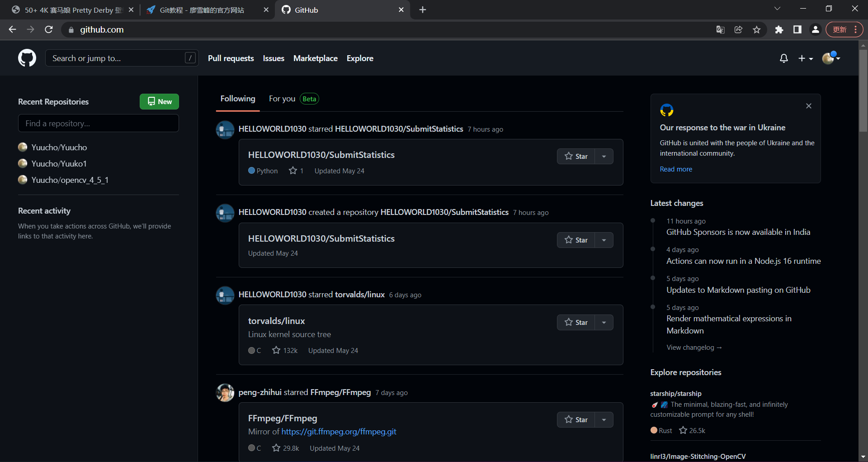Dismiss the Ukraine response notice
The height and width of the screenshot is (462, 868).
point(809,106)
